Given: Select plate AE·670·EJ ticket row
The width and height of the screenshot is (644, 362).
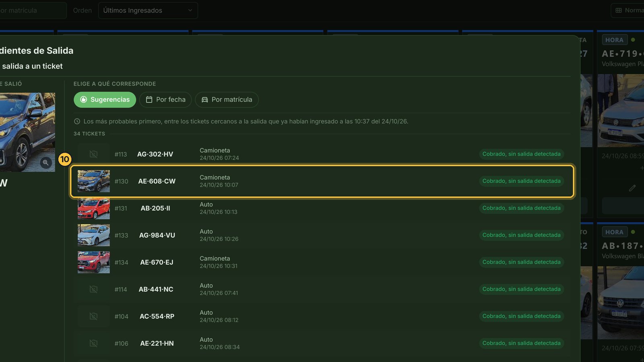Looking at the screenshot, I should tap(322, 262).
